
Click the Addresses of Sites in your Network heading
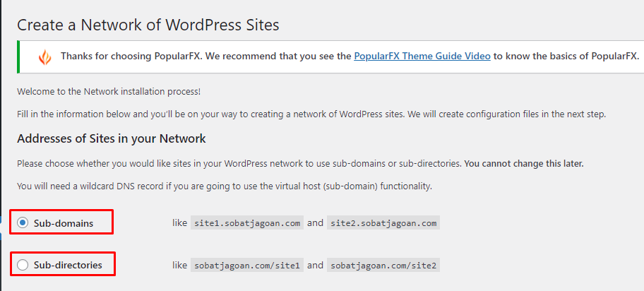click(x=112, y=138)
